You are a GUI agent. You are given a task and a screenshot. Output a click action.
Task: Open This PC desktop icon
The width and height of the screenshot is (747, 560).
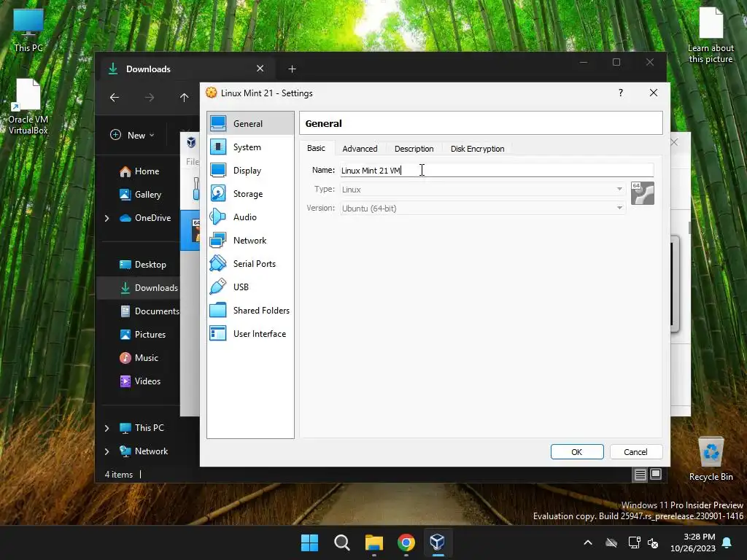pos(28,31)
